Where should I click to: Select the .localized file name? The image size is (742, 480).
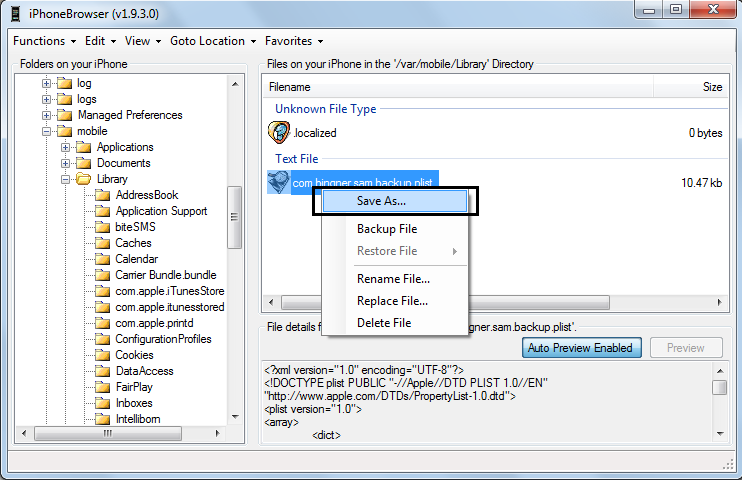point(315,133)
